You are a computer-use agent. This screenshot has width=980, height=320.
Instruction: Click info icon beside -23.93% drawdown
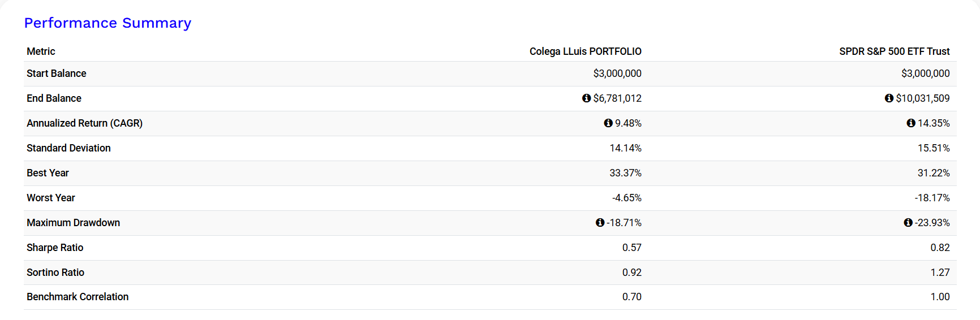pyautogui.click(x=908, y=223)
